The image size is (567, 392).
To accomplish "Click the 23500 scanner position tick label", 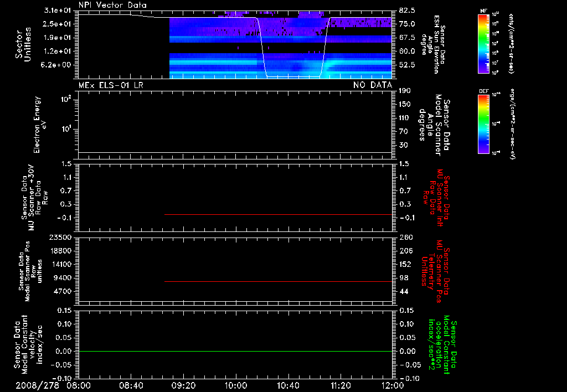I will point(60,237).
